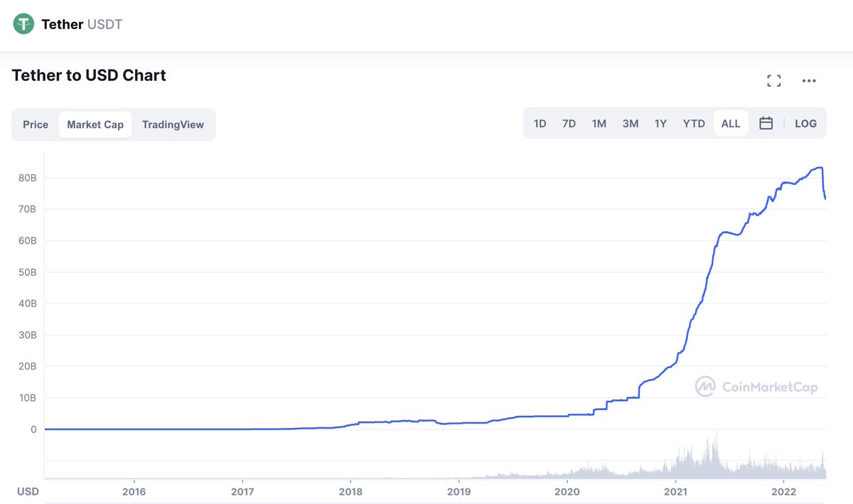Click the green Tether coin logo
This screenshot has width=853, height=504.
click(24, 24)
